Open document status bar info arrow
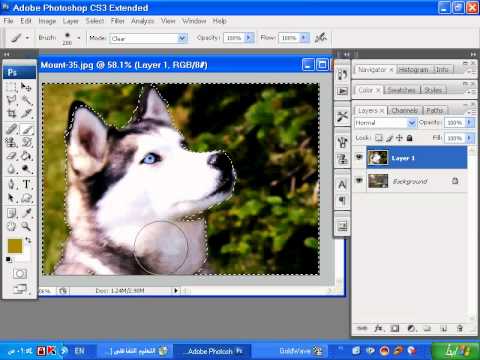Image resolution: width=480 pixels, height=360 pixels. point(176,291)
